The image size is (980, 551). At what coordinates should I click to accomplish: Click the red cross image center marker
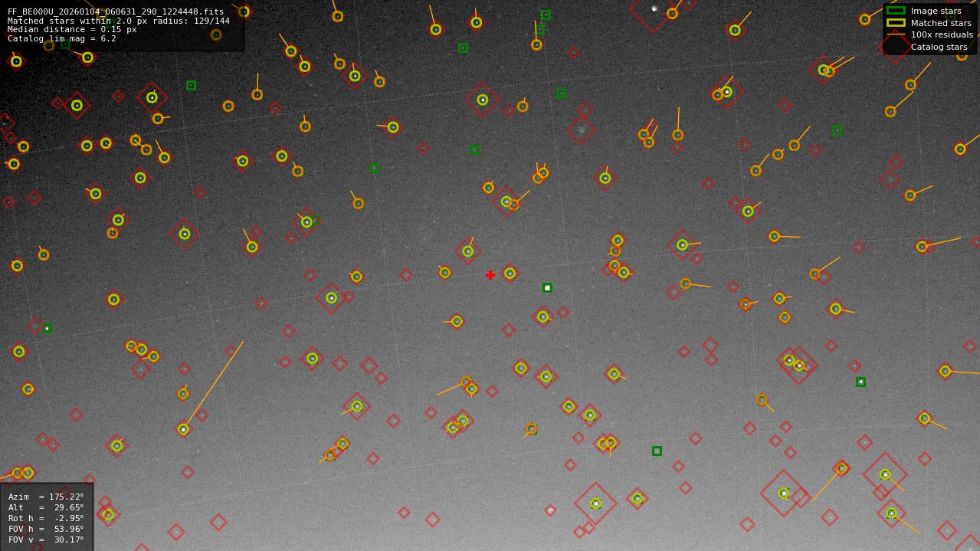tap(490, 275)
